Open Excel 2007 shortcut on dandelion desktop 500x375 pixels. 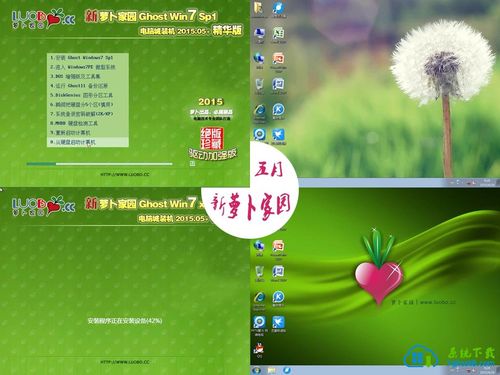point(278,34)
